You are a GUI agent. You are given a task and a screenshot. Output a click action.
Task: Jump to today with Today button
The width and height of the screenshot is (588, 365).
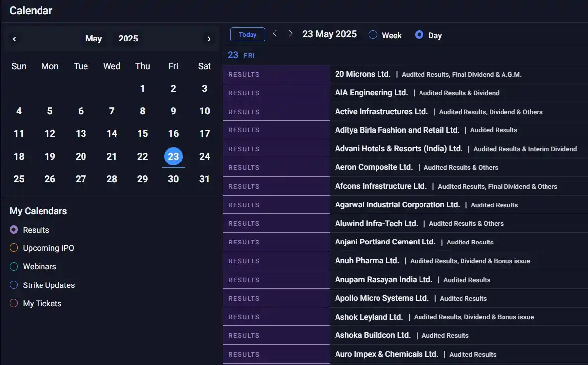pyautogui.click(x=248, y=34)
